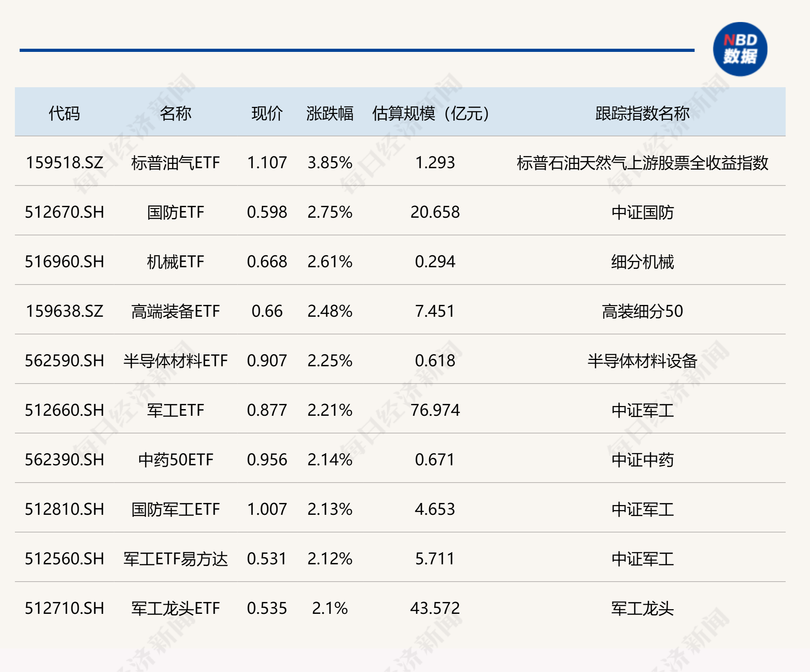
Task: Select the 半导体材料ETF name cell
Action: click(176, 361)
